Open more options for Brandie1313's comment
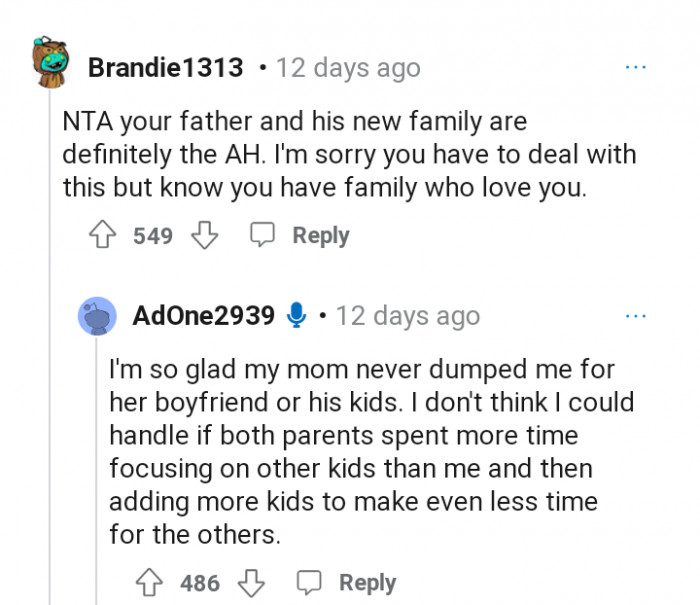This screenshot has width=700, height=605. [x=635, y=67]
